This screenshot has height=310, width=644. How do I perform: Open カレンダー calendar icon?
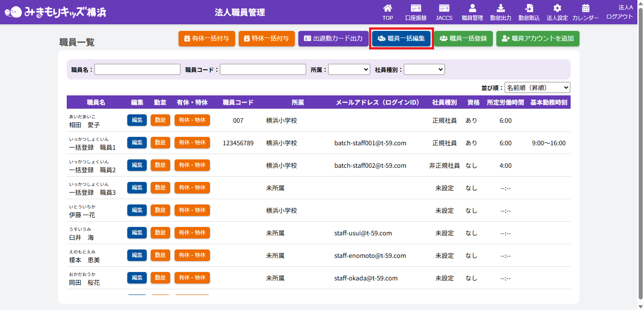point(585,8)
